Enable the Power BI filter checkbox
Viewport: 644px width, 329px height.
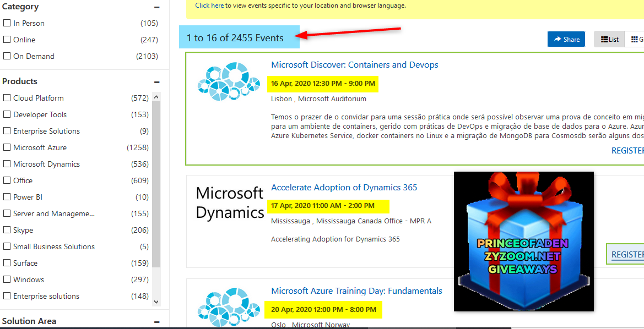7,197
